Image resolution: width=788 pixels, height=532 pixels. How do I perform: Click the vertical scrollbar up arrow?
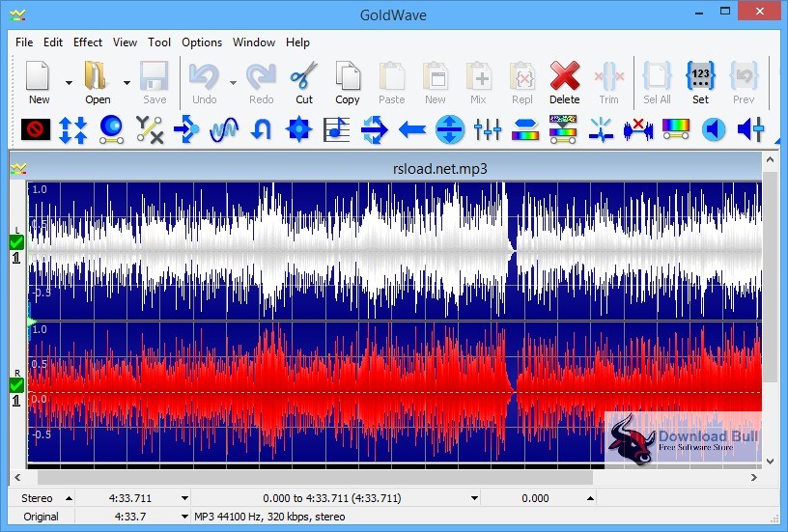pyautogui.click(x=770, y=159)
